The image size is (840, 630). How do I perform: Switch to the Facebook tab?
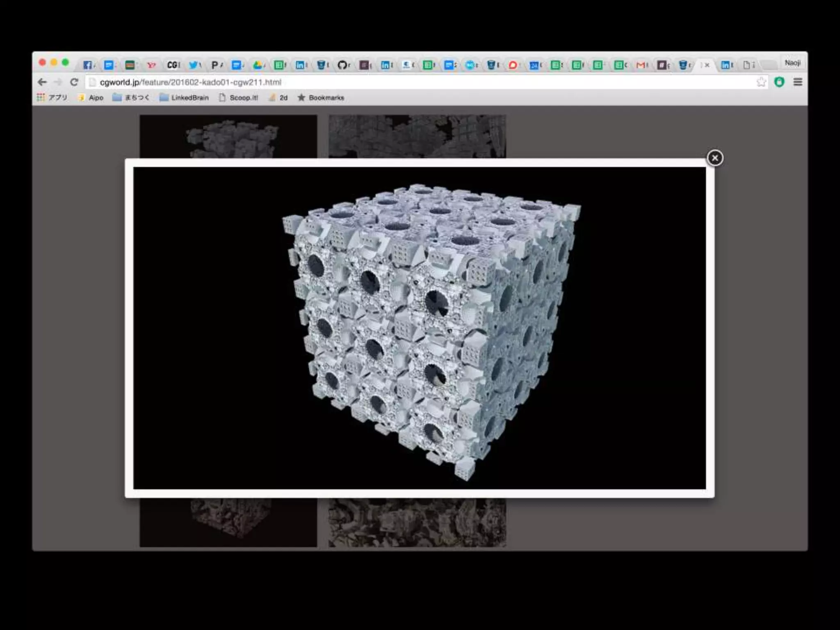click(x=87, y=65)
